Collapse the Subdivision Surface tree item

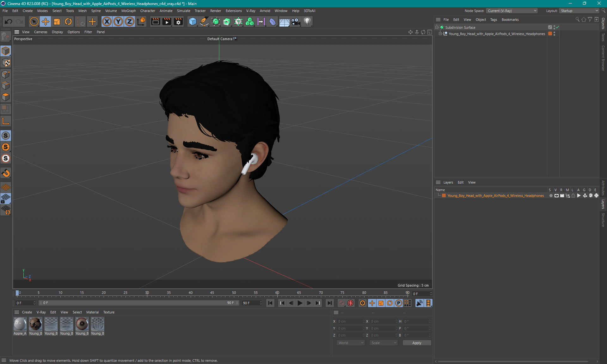(437, 27)
